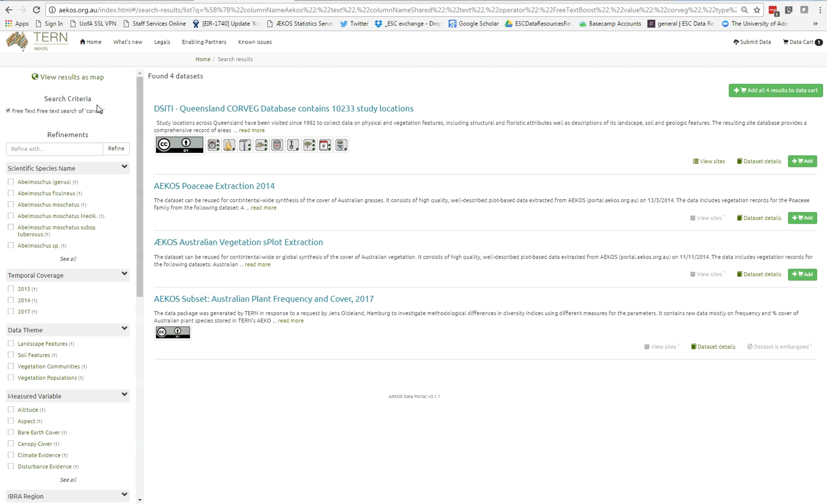Click the shovel soil icon

tap(293, 145)
